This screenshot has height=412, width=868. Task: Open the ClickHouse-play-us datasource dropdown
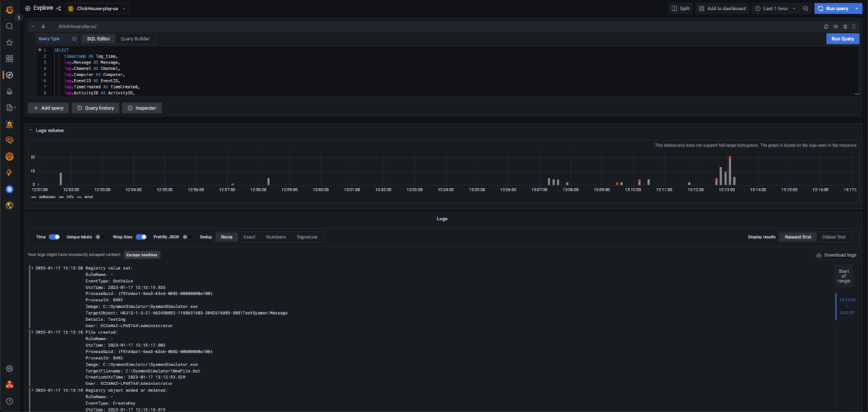(x=98, y=9)
